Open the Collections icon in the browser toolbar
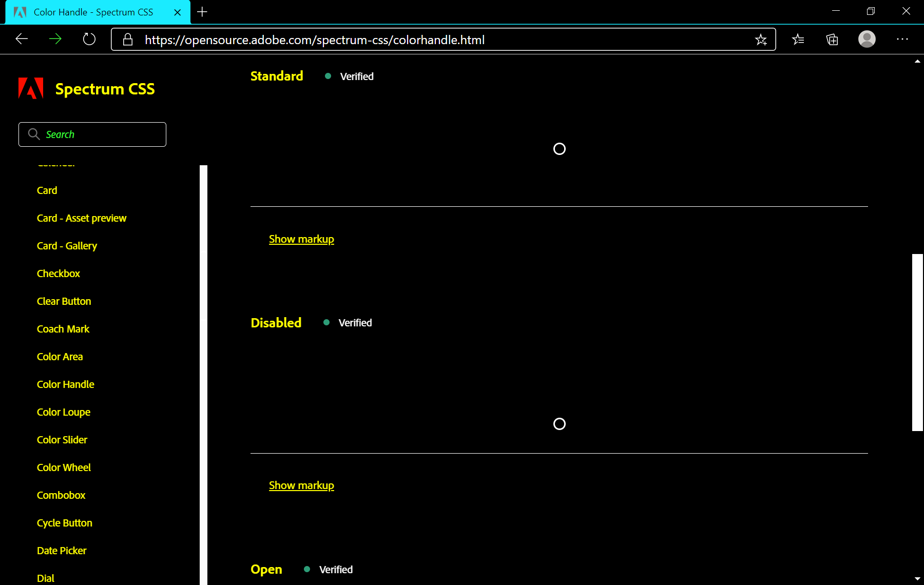 [832, 39]
